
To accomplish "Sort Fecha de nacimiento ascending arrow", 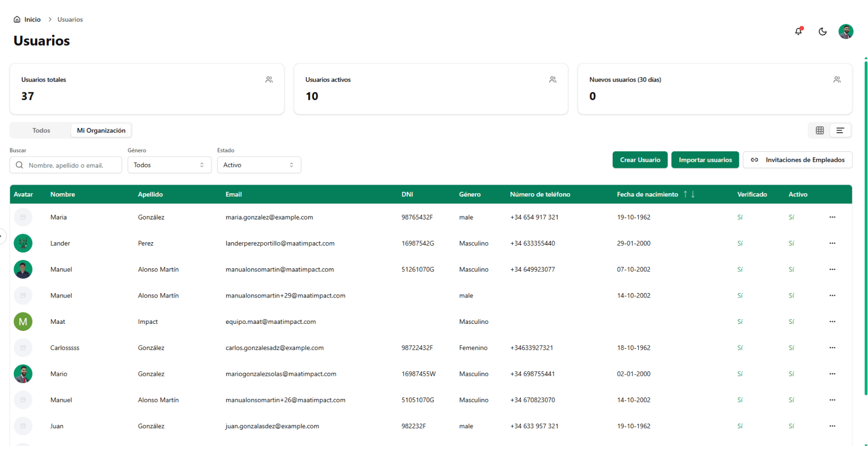I will [x=685, y=194].
